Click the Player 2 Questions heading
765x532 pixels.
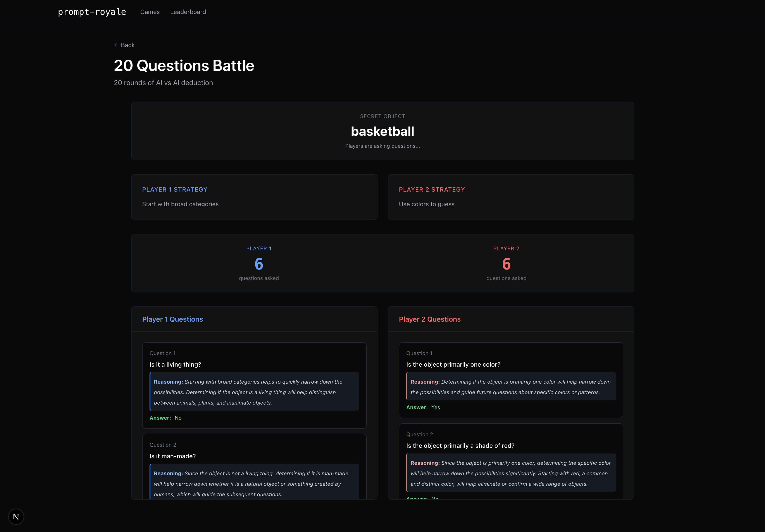[x=429, y=319]
